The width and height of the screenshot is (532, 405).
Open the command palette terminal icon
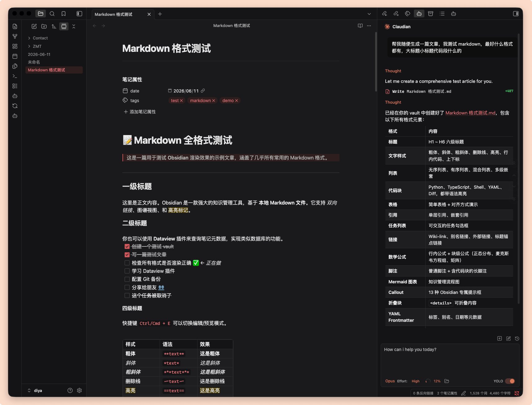tap(15, 76)
